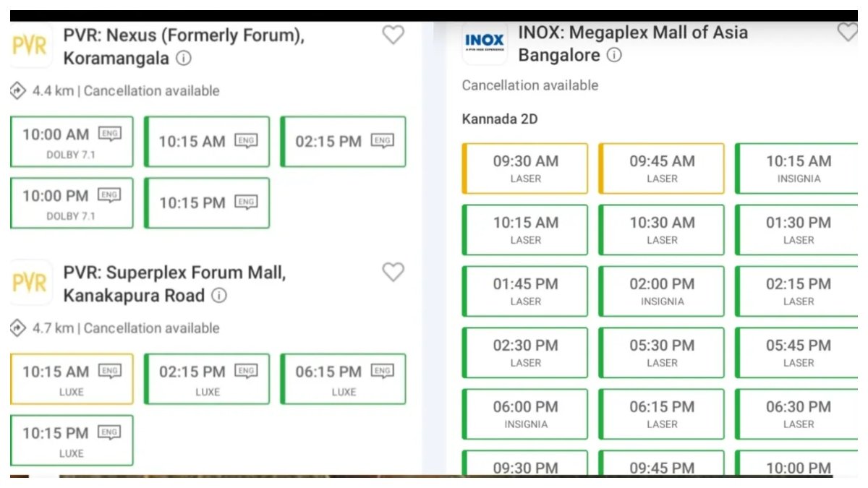Choose INOX 10:00 PM show in last row

pyautogui.click(x=796, y=463)
